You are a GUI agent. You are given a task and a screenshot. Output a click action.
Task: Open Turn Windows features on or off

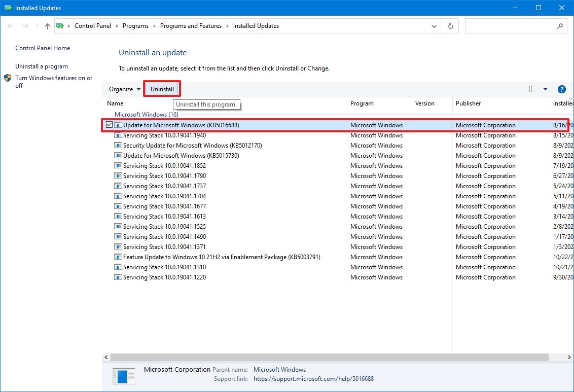click(x=54, y=82)
